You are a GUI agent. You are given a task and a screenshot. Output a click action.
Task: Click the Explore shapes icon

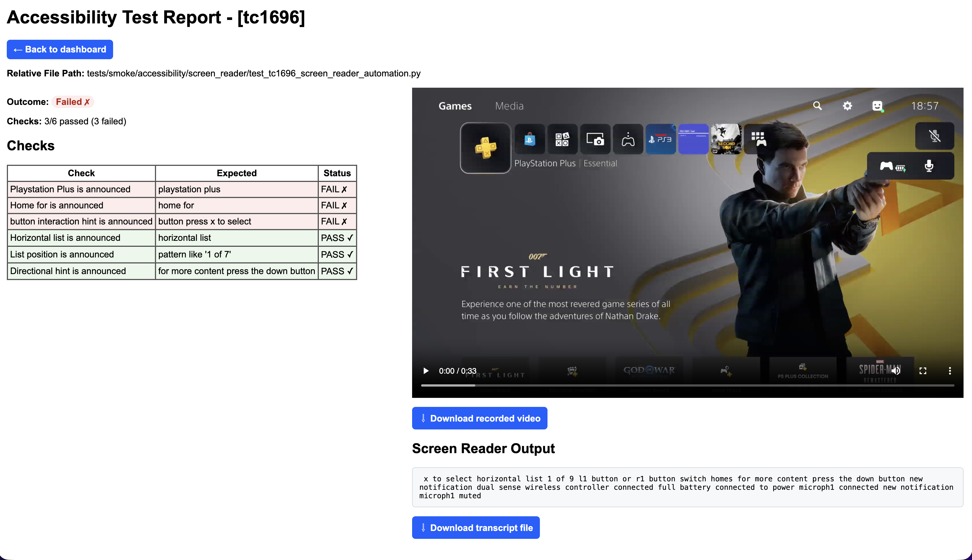[x=562, y=139]
